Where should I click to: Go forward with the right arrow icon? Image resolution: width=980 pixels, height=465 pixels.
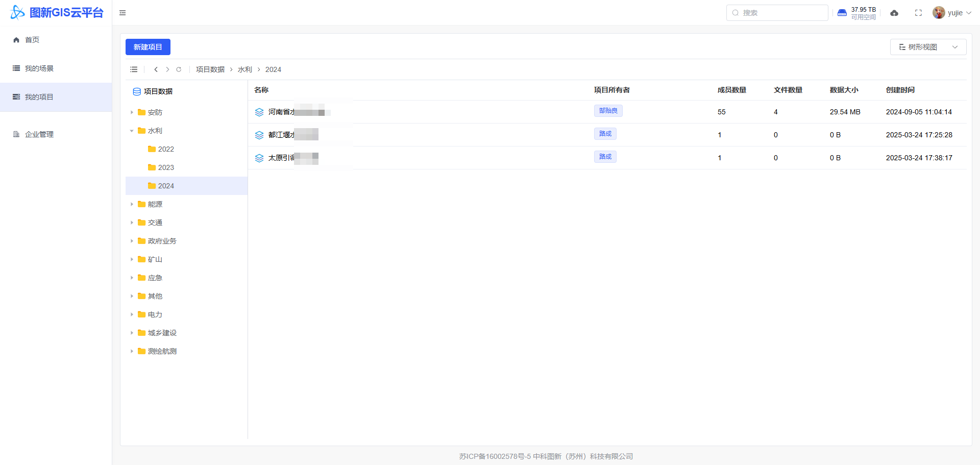click(167, 69)
